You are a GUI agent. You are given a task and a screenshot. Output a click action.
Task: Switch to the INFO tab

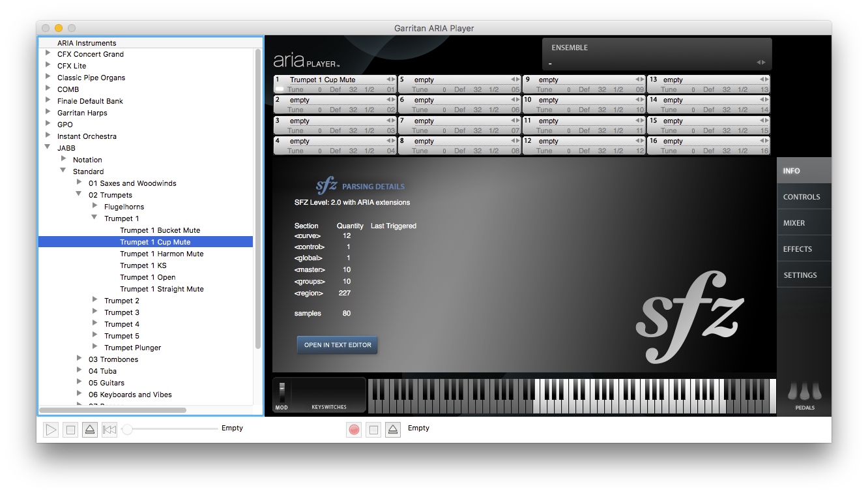pyautogui.click(x=804, y=171)
